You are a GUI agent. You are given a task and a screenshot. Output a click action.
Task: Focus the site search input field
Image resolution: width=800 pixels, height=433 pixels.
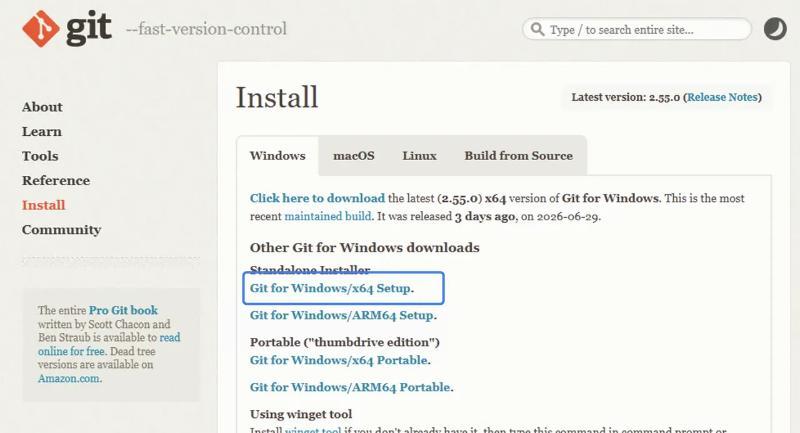[637, 30]
